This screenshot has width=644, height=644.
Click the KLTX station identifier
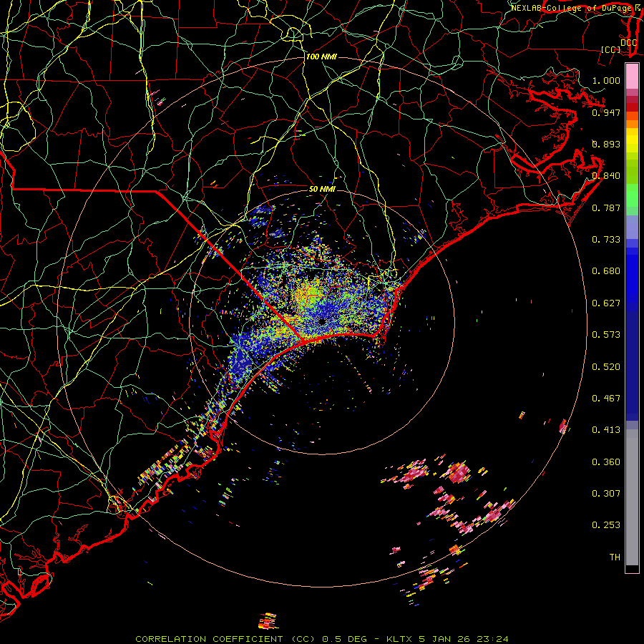tap(399, 639)
